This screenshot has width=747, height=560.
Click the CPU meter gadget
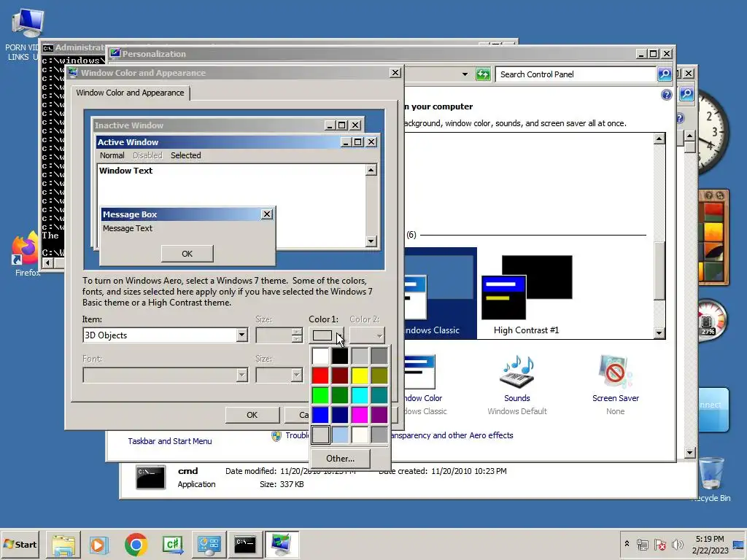click(712, 321)
